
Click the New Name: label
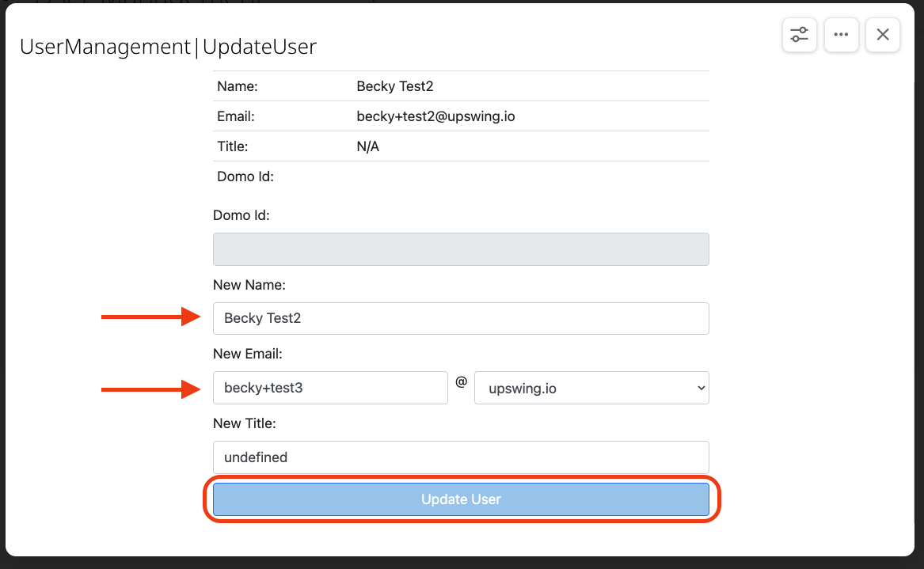point(249,285)
